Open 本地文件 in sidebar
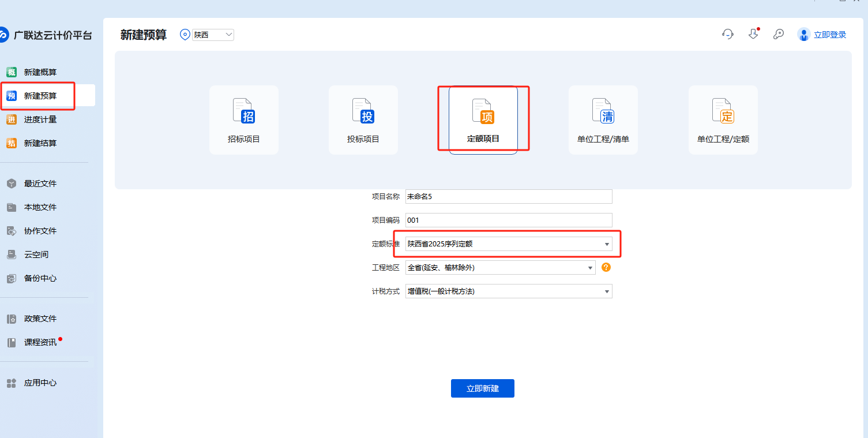The image size is (868, 438). [x=40, y=207]
